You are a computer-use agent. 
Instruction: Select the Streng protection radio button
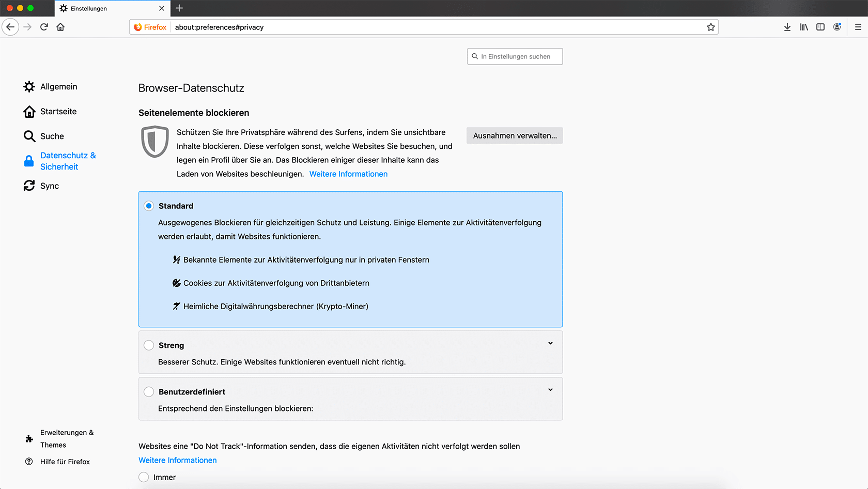149,345
